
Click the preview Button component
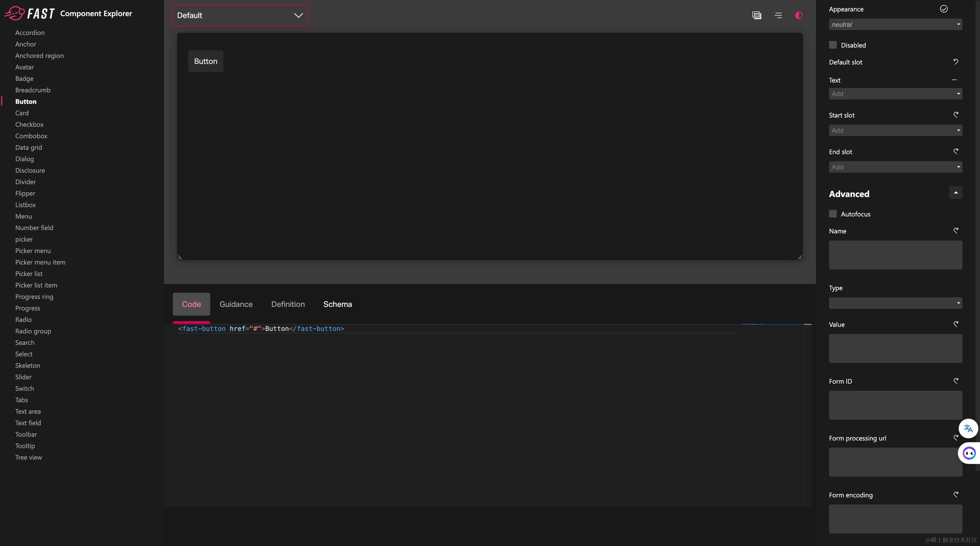205,61
